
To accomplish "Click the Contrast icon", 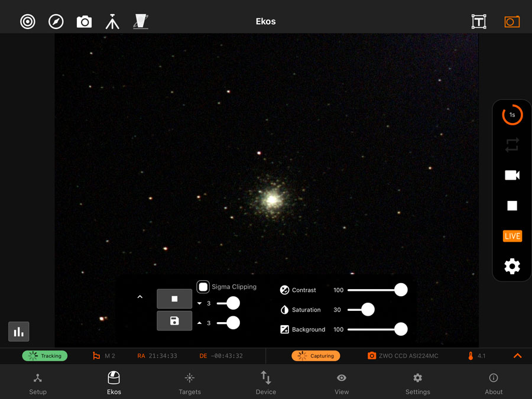I will 284,290.
